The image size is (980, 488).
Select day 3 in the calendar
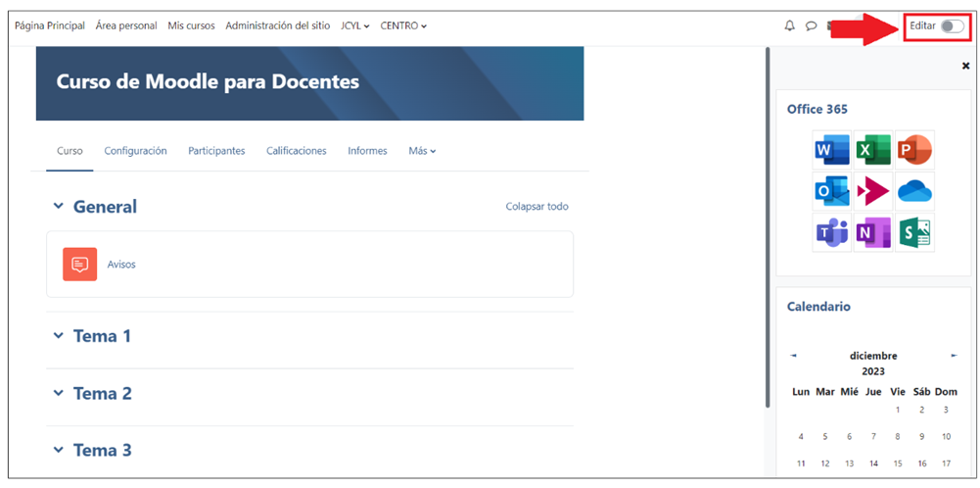point(946,410)
